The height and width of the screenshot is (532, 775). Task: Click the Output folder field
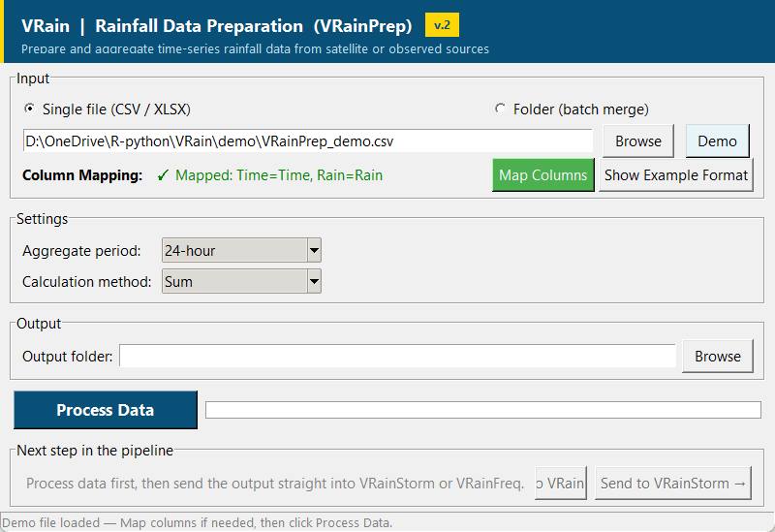pos(397,356)
